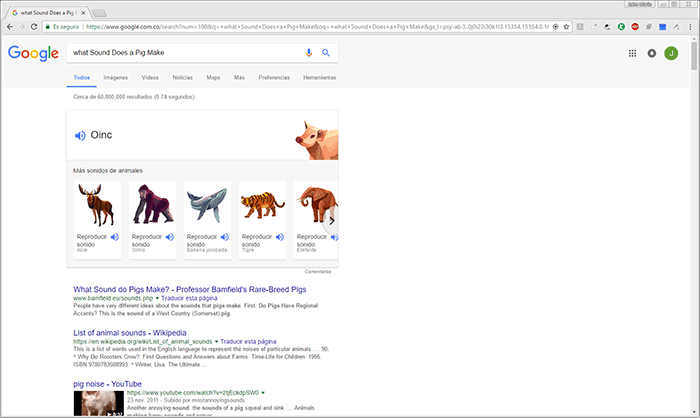This screenshot has width=700, height=418.
Task: Go back to the previous page
Action: pos(10,27)
